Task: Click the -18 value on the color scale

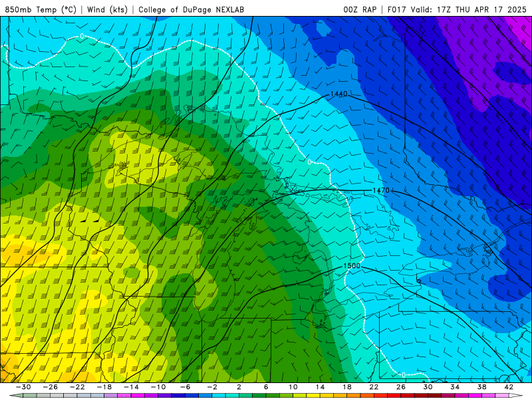Action: click(x=104, y=387)
